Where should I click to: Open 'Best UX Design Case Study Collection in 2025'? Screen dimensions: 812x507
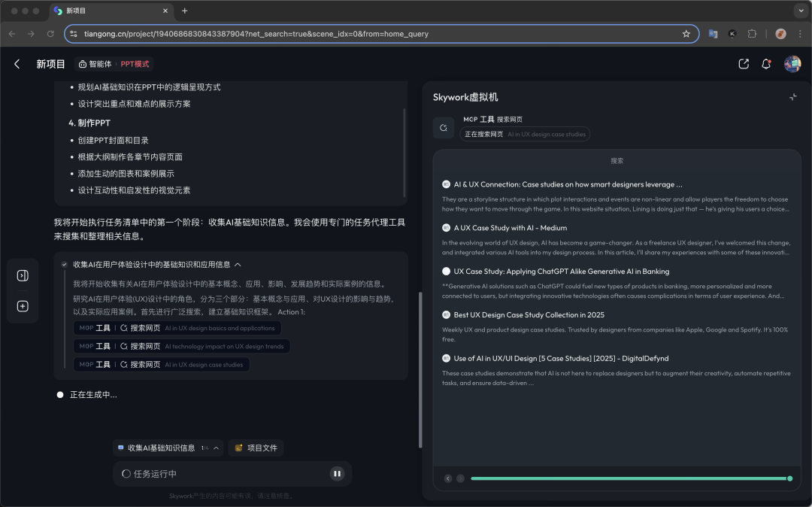coord(529,315)
